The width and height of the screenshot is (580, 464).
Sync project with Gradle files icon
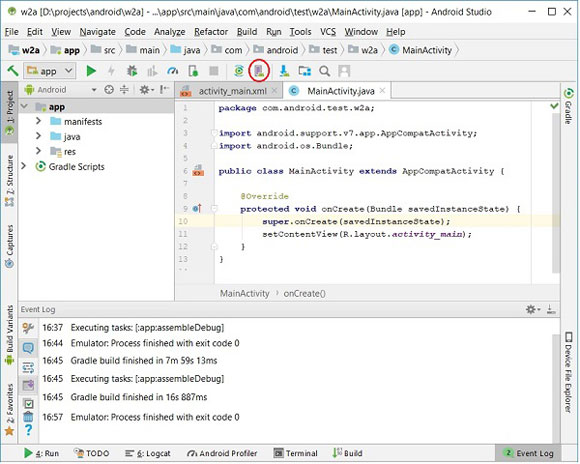pos(239,71)
